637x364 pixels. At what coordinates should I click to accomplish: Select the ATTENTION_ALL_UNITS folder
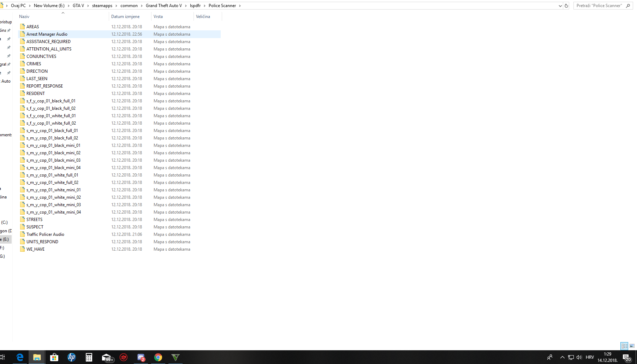tap(49, 49)
